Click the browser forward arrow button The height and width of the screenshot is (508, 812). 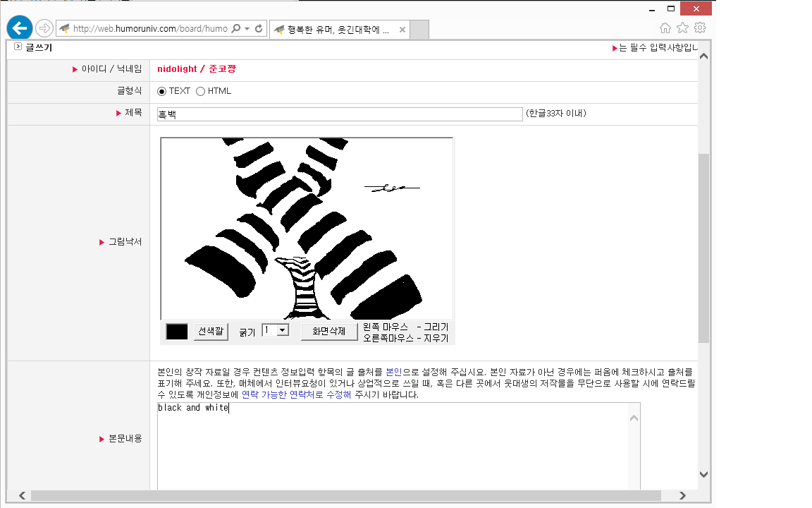[x=44, y=28]
